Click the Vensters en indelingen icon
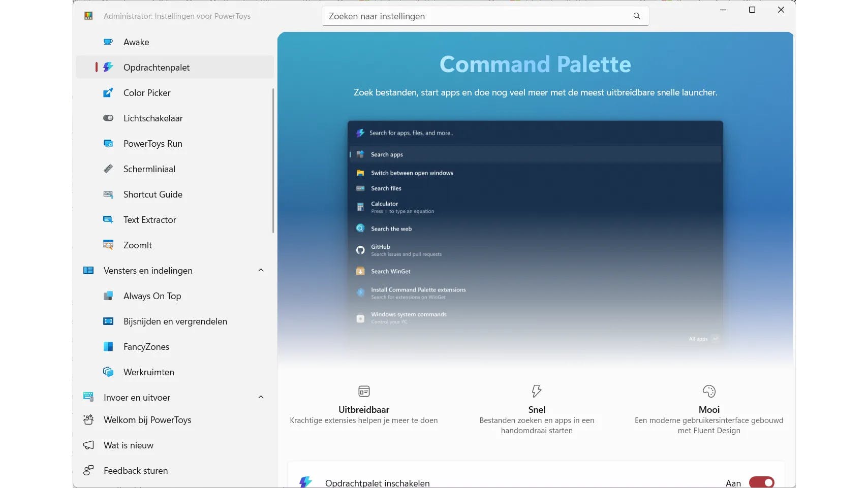 click(x=88, y=271)
